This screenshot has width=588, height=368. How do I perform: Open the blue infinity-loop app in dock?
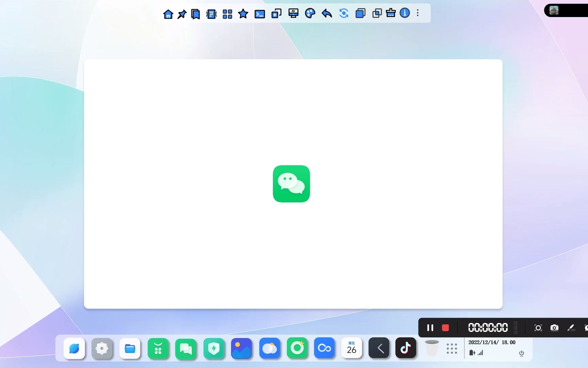pyautogui.click(x=324, y=348)
